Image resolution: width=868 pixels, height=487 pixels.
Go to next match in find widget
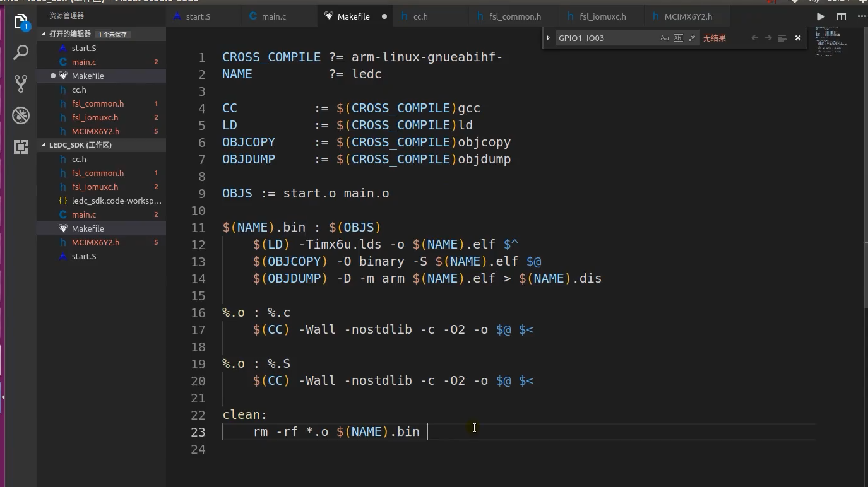[x=768, y=38]
